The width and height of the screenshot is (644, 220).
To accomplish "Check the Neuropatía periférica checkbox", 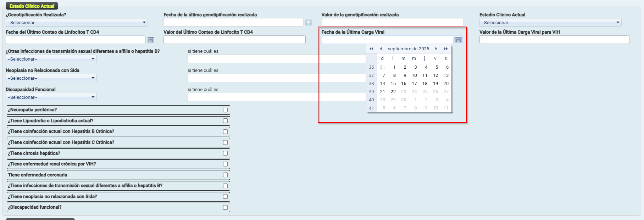I will (x=225, y=110).
